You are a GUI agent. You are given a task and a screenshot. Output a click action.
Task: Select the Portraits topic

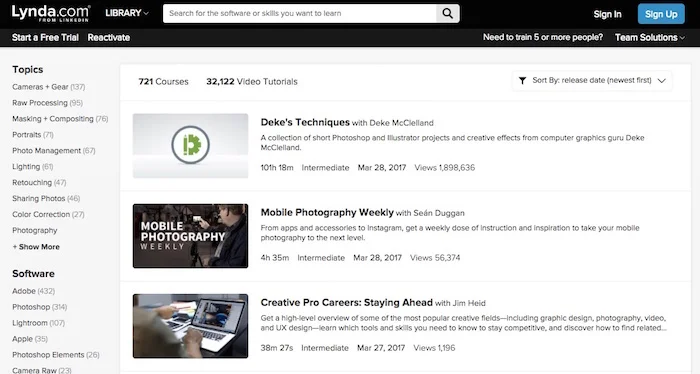point(33,135)
